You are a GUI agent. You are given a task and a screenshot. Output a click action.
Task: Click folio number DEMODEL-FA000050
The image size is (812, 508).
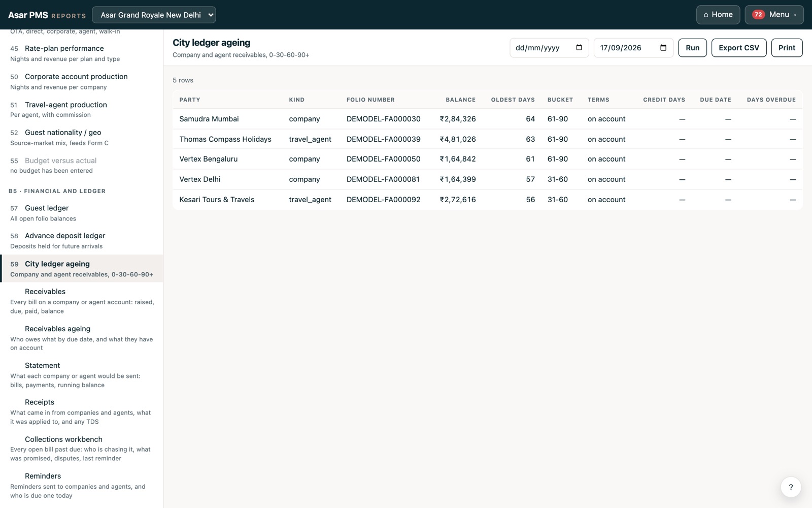click(383, 159)
